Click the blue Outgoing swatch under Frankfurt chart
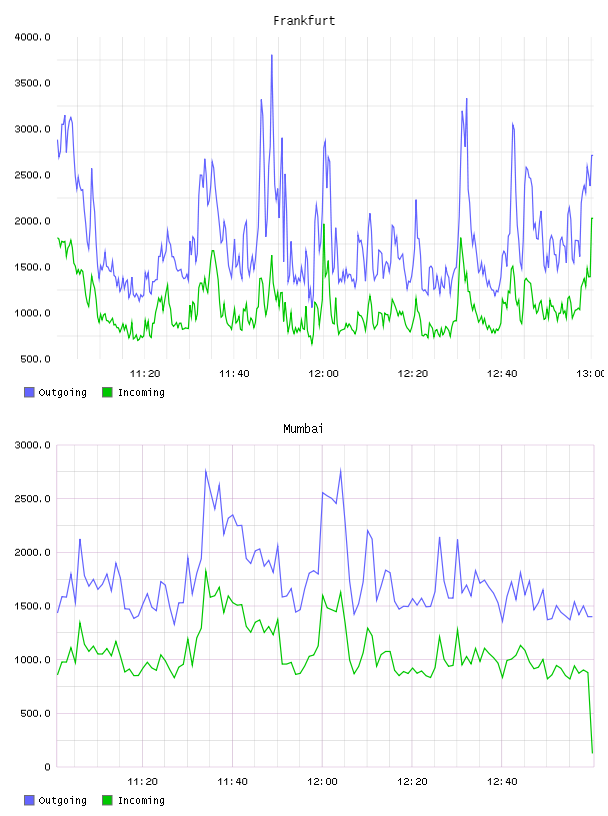608x816 pixels. 29,392
